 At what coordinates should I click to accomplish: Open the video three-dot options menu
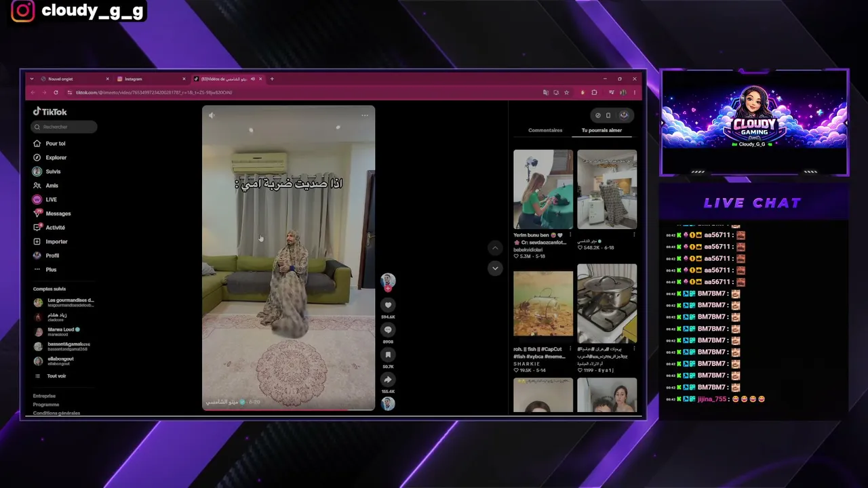[365, 115]
